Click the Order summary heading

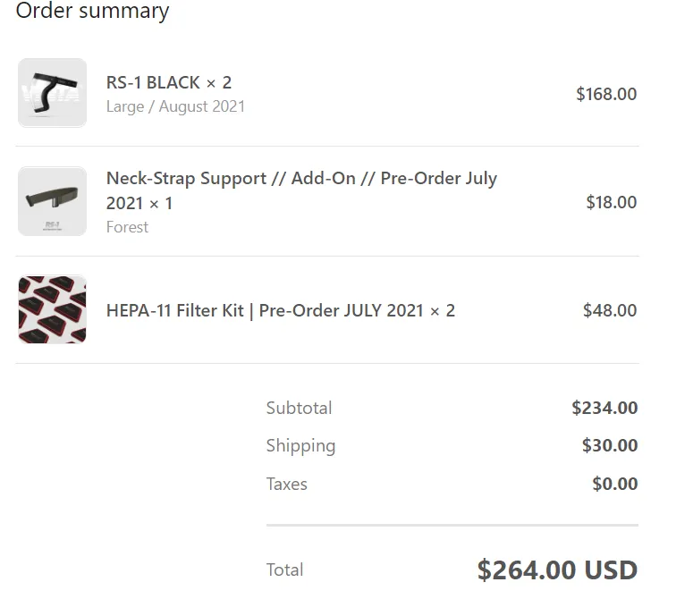coord(92,11)
